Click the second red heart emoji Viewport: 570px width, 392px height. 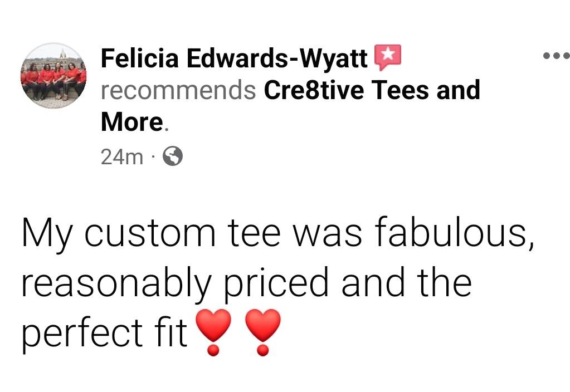pos(264,332)
